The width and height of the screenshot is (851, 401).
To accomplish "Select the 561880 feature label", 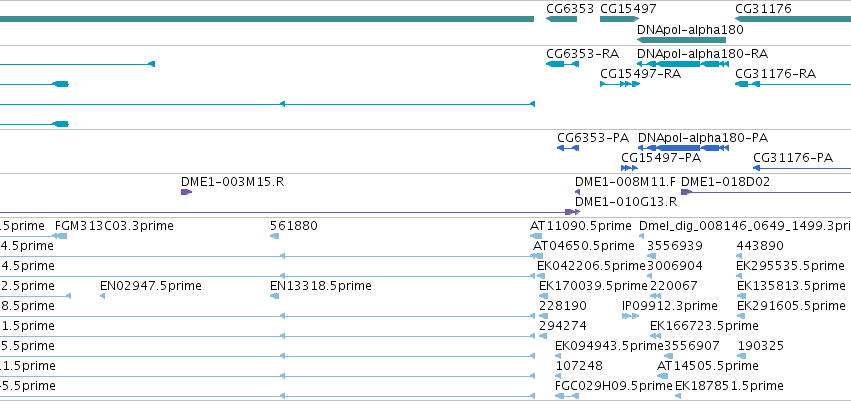I will [294, 226].
